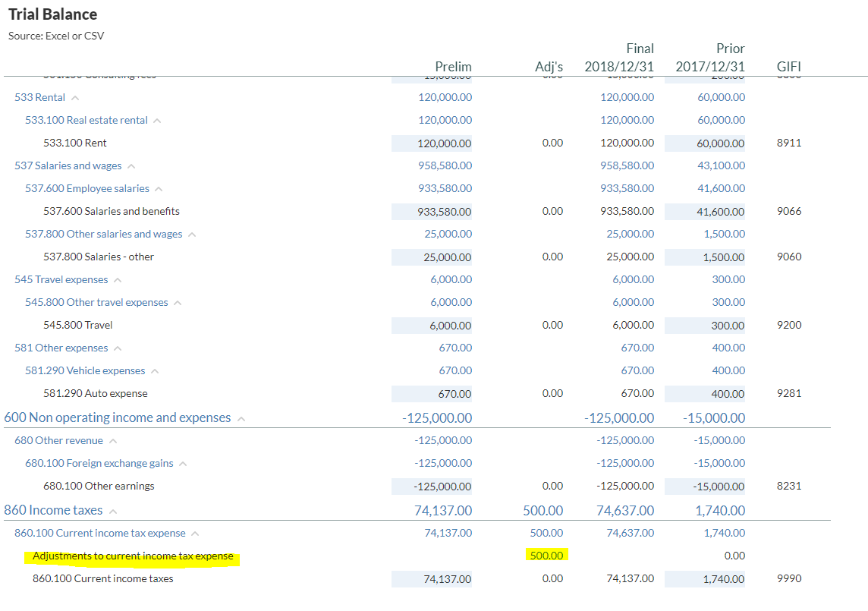Collapse 600 Non operating income and expenses
This screenshot has height=611, width=868.
click(x=241, y=419)
